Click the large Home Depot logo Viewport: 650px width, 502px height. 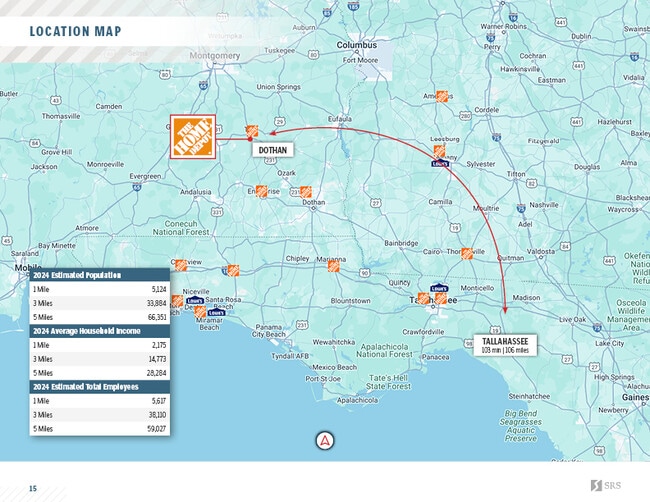(194, 138)
